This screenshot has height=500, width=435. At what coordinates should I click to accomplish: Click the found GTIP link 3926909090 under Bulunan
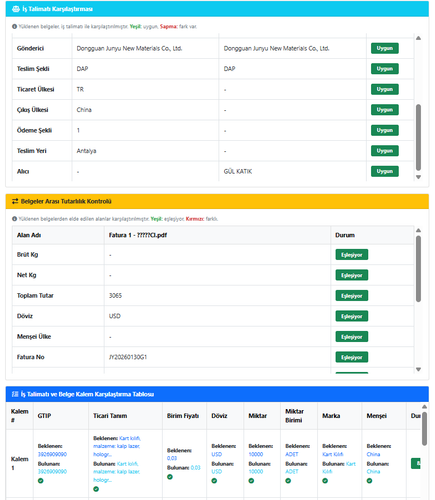(52, 472)
